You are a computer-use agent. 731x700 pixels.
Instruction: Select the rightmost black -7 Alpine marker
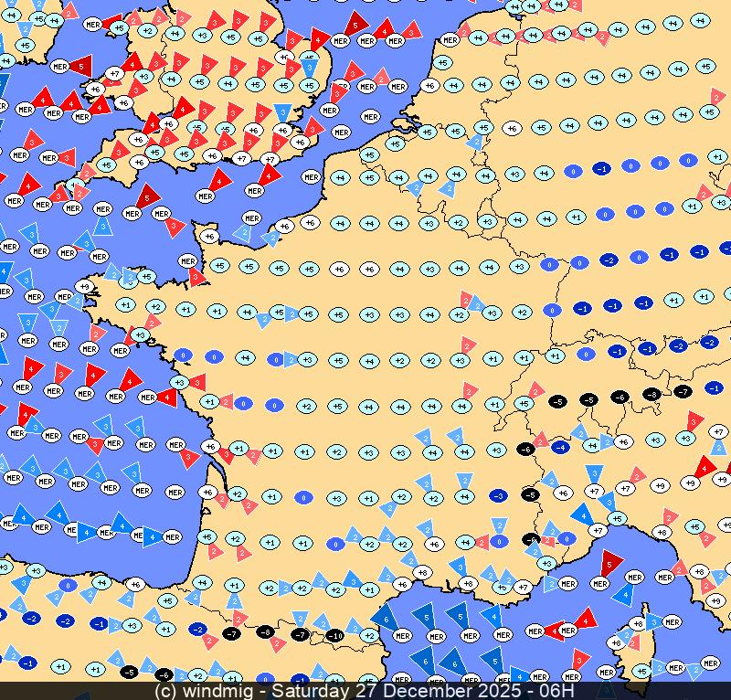683,392
